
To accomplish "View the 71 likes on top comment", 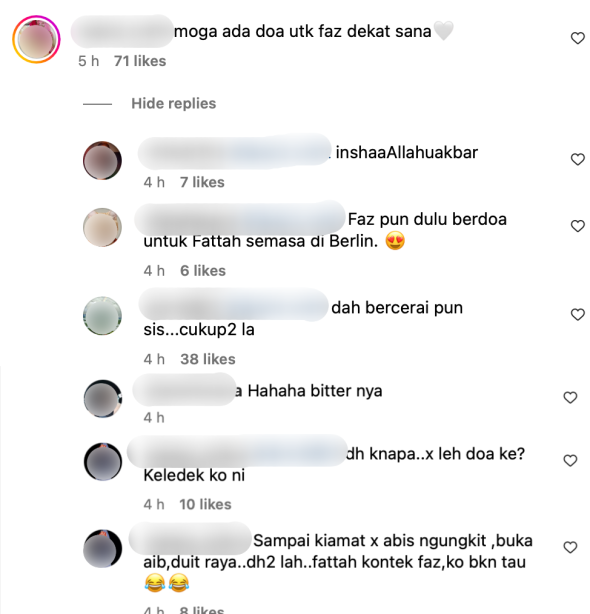I will coord(140,61).
